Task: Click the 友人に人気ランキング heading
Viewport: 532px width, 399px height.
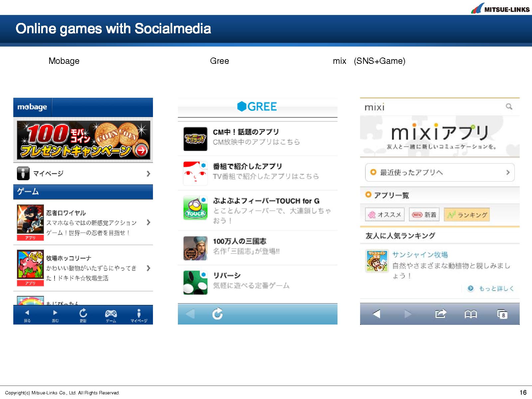Action: pyautogui.click(x=400, y=236)
